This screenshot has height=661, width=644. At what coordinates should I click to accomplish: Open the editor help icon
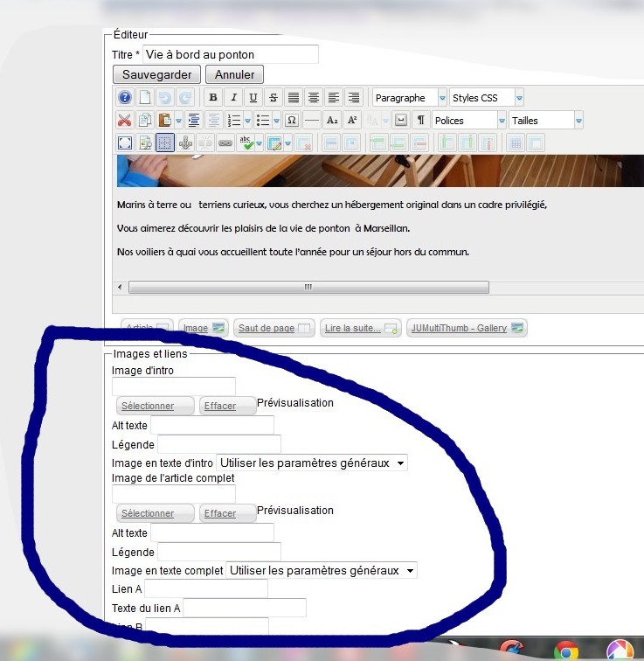125,98
